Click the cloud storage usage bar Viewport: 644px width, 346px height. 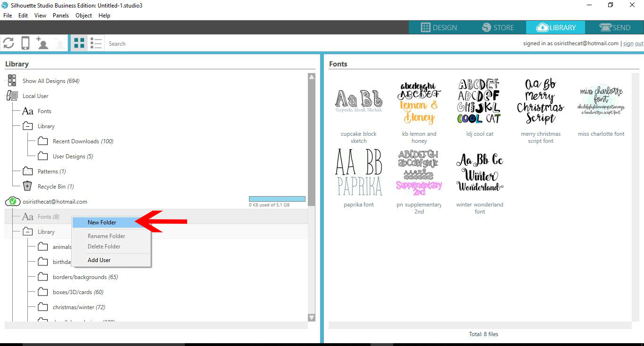[x=277, y=199]
